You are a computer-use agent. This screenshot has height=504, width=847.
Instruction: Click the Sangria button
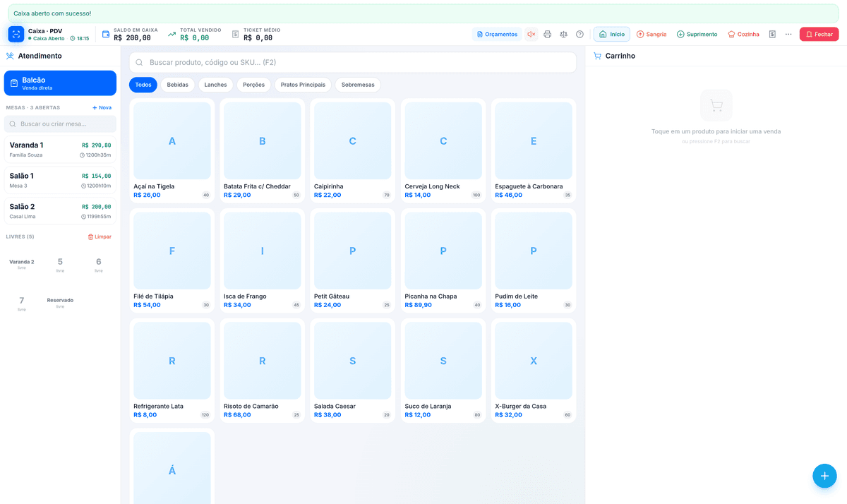(x=651, y=34)
